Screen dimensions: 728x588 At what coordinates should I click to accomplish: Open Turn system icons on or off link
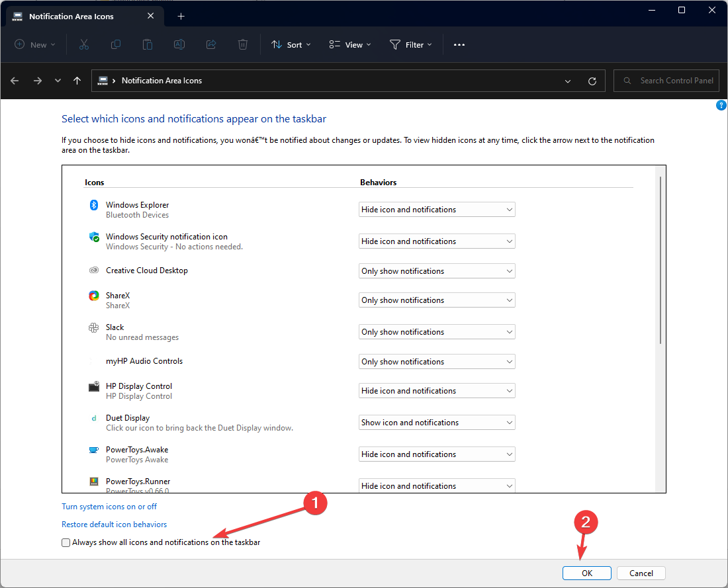coord(109,507)
